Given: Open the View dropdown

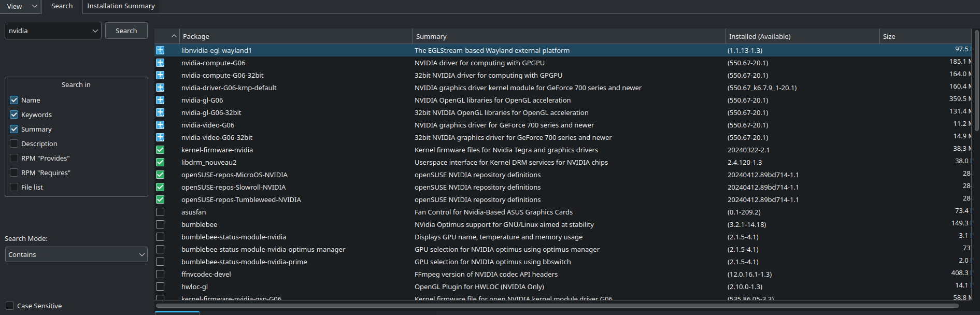Looking at the screenshot, I should coord(21,6).
